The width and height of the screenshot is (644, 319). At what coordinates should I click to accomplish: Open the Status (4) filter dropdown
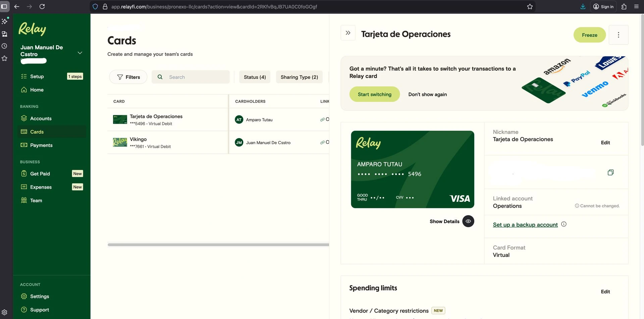point(255,77)
